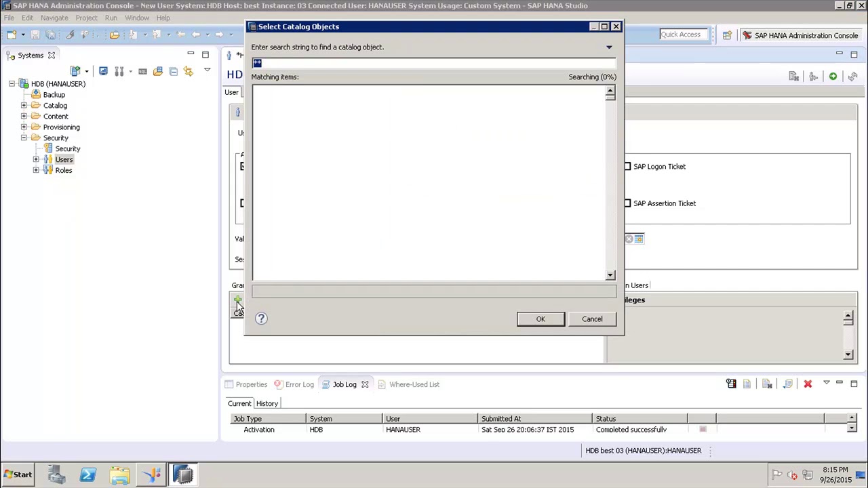This screenshot has height=488, width=868.
Task: Collapse the Security folder
Action: [x=24, y=138]
